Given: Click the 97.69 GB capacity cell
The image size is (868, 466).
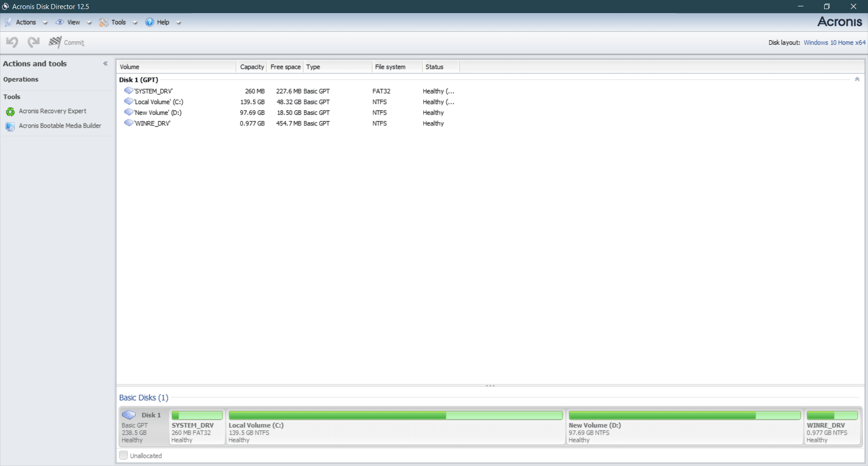Looking at the screenshot, I should (x=252, y=113).
